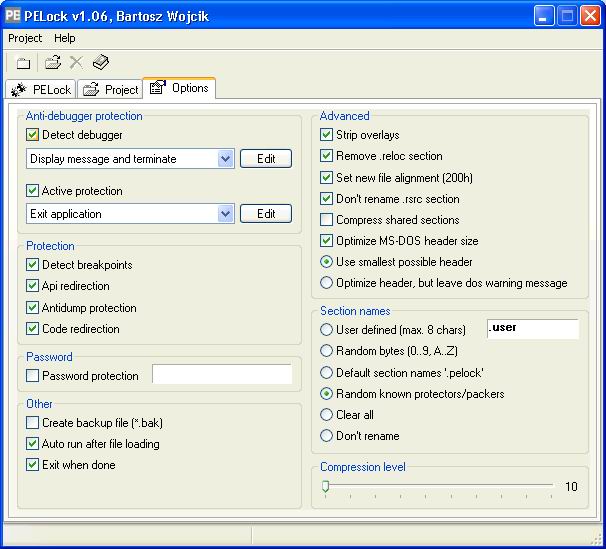This screenshot has height=549, width=606.
Task: Open the Exit application dropdown
Action: click(225, 214)
